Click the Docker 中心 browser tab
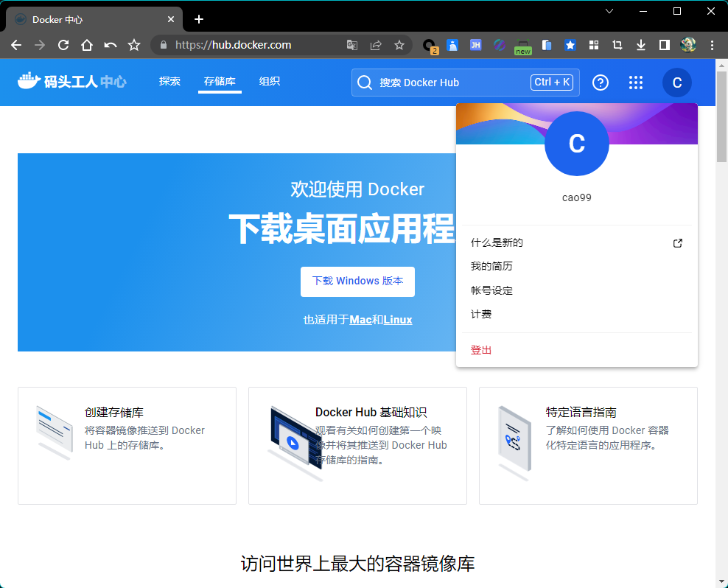Image resolution: width=728 pixels, height=588 pixels. coord(94,19)
